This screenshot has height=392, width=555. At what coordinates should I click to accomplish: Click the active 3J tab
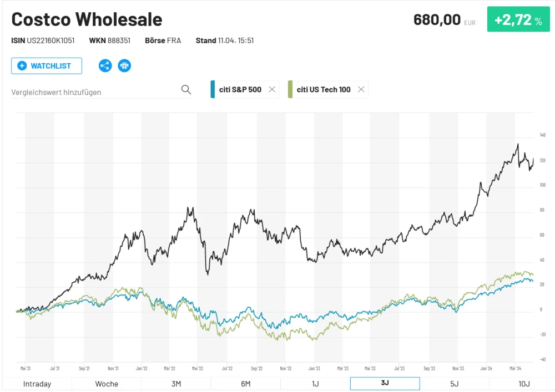(x=385, y=383)
